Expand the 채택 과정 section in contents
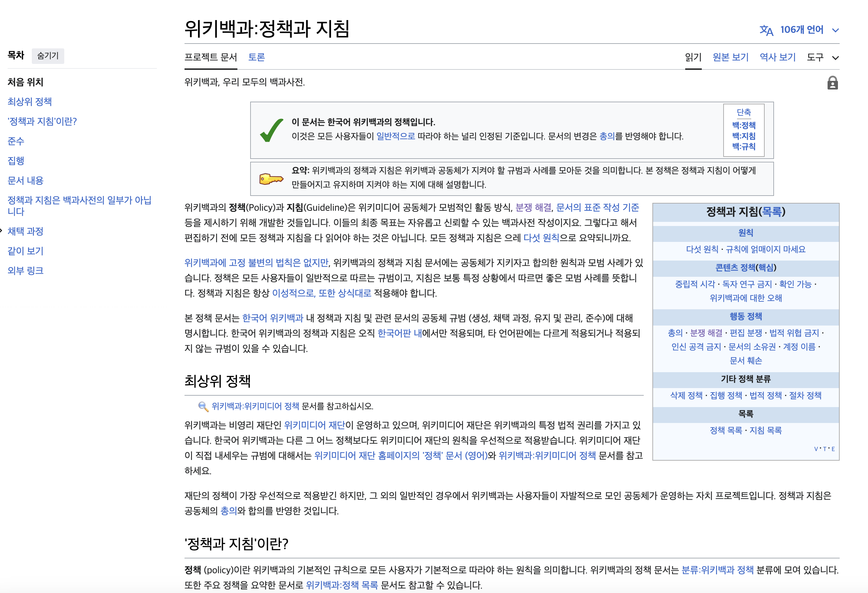 (1, 231)
